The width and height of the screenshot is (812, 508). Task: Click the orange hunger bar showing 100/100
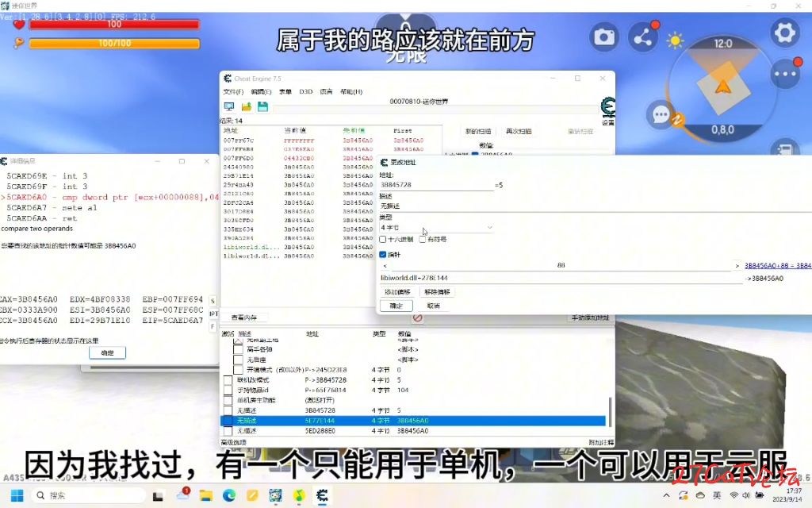coord(114,44)
